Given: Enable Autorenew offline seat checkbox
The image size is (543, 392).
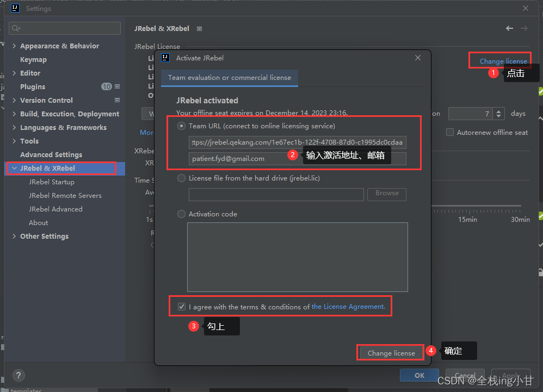Looking at the screenshot, I should [450, 132].
